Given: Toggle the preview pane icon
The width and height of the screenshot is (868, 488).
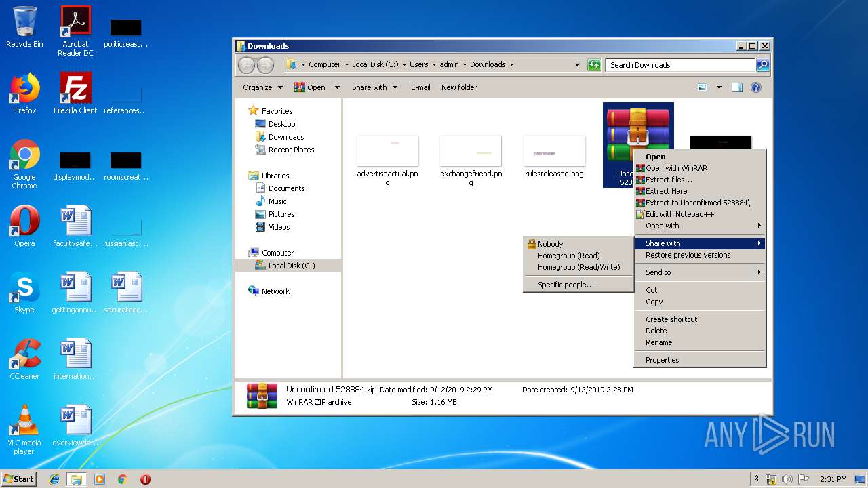Looking at the screenshot, I should (737, 87).
